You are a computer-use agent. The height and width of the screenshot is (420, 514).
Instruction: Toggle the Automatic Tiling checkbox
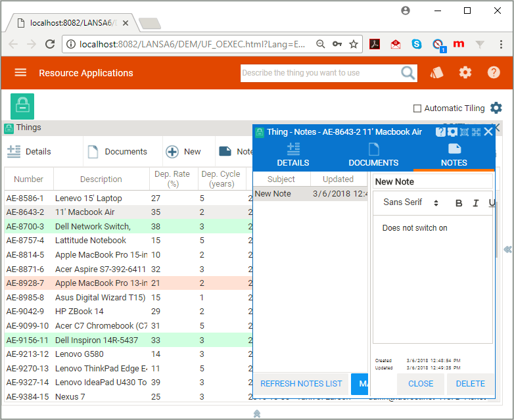[x=417, y=108]
